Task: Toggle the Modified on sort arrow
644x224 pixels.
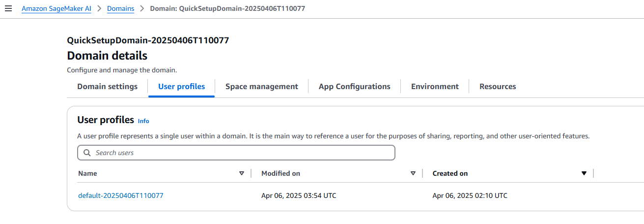Action: (413, 173)
